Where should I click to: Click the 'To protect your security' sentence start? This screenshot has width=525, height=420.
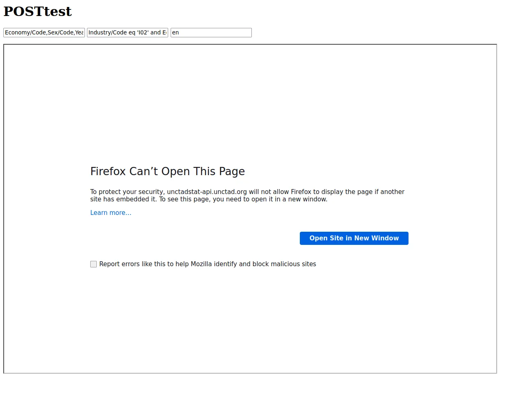tap(127, 192)
